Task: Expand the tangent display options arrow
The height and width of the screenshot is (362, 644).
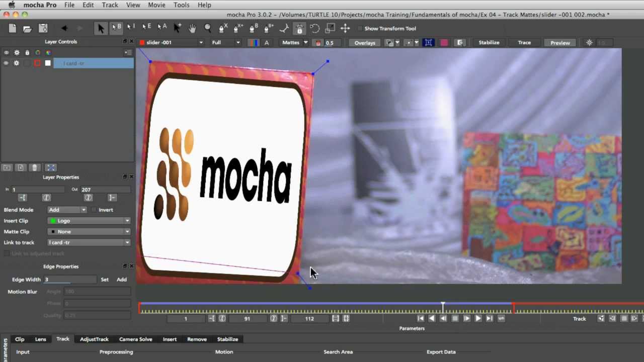Action: (x=416, y=43)
